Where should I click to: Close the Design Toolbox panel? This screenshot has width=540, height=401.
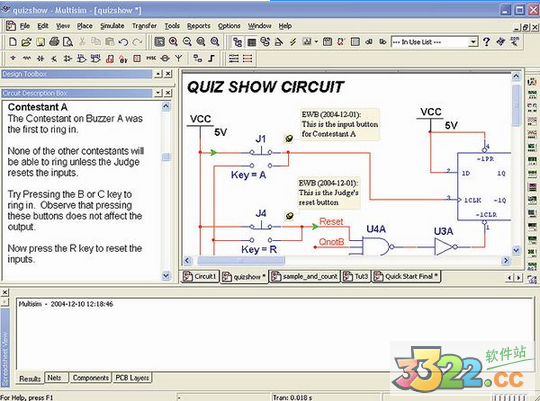[168, 74]
